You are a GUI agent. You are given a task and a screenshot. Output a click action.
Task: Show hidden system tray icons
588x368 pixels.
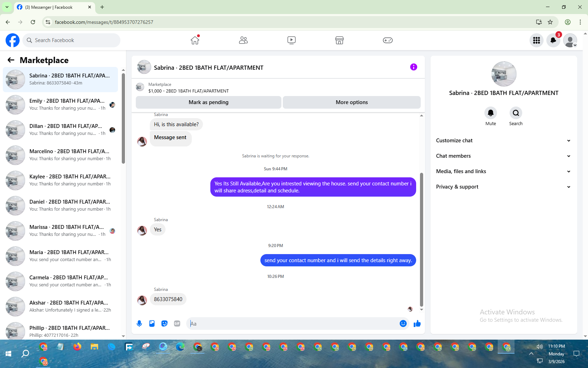tap(531, 354)
